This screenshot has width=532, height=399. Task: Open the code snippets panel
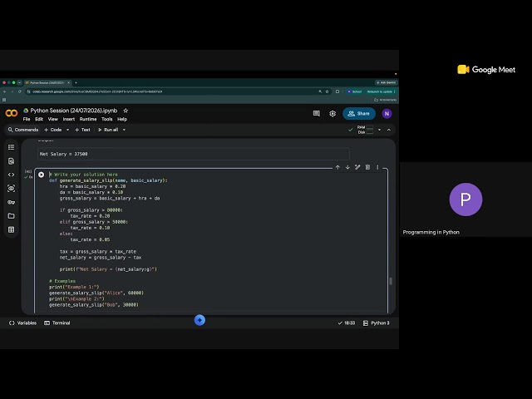click(x=11, y=175)
